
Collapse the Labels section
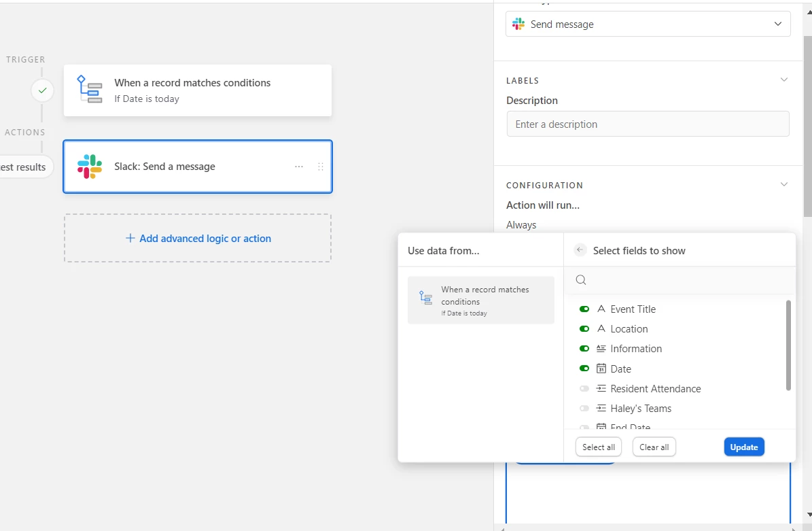784,80
